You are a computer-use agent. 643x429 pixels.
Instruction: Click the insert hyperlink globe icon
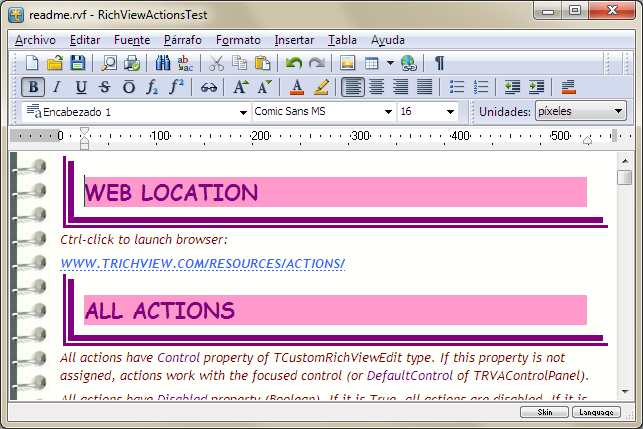[408, 63]
